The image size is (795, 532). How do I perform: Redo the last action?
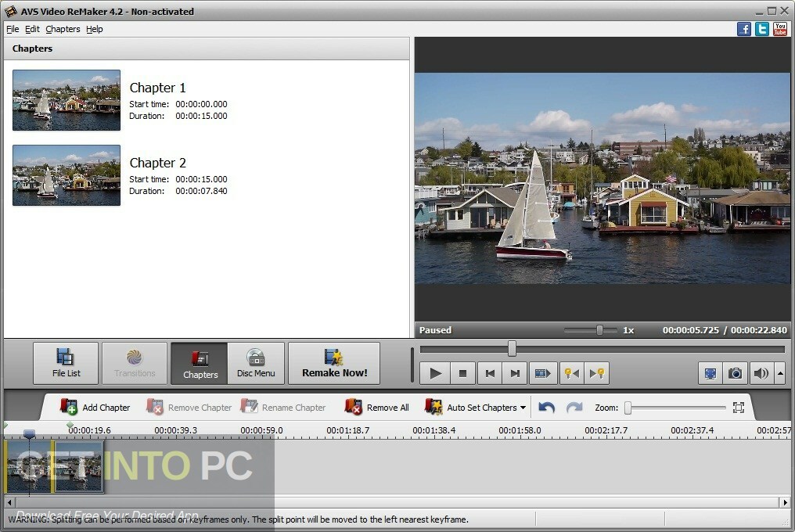(574, 408)
